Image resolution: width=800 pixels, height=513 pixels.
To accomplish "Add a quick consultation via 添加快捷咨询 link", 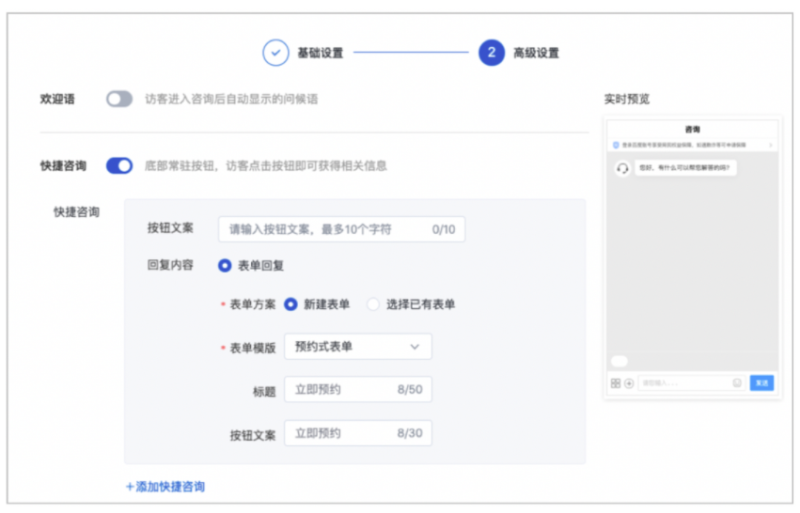I will coord(165,486).
